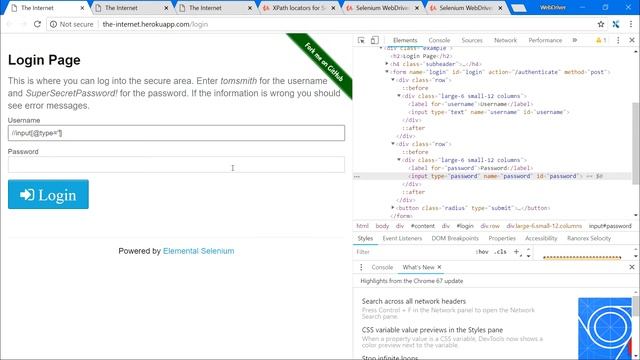640x360 pixels.
Task: Click in the Password input field
Action: pyautogui.click(x=176, y=164)
